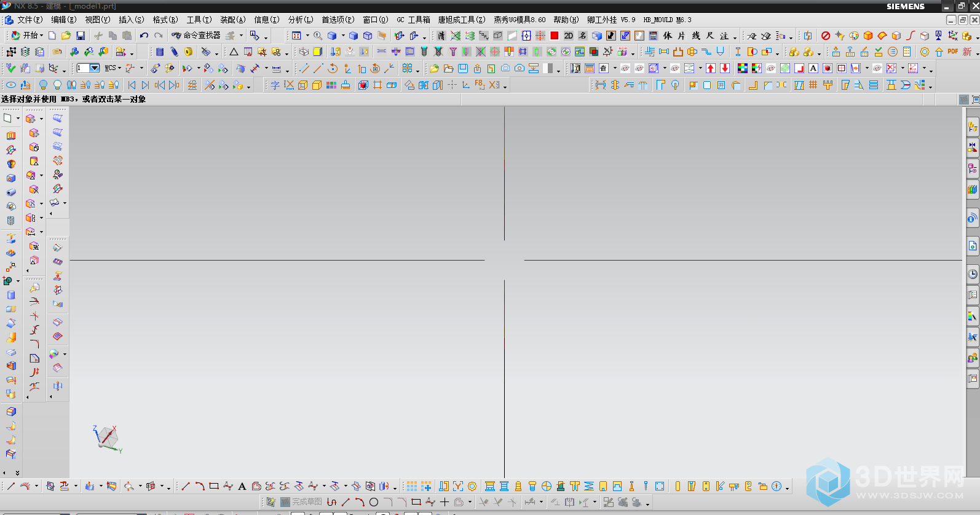Click the 片 toolbar button
980x515 pixels.
(x=682, y=36)
